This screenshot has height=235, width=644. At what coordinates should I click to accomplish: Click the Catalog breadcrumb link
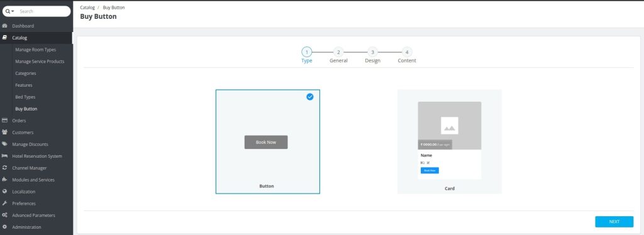pos(87,8)
